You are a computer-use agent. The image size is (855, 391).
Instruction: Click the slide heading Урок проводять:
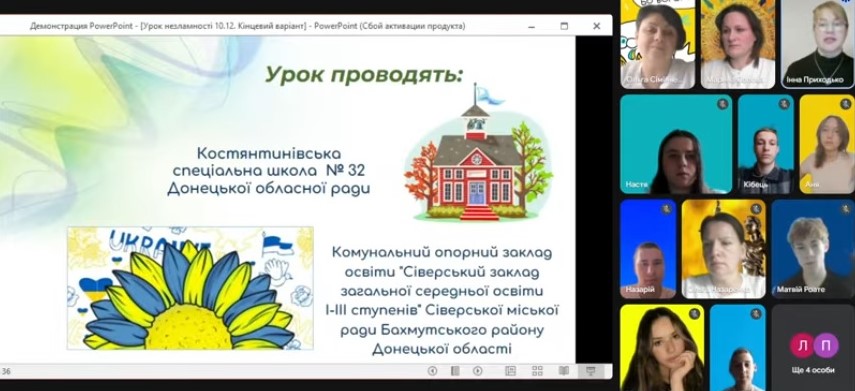coord(364,75)
